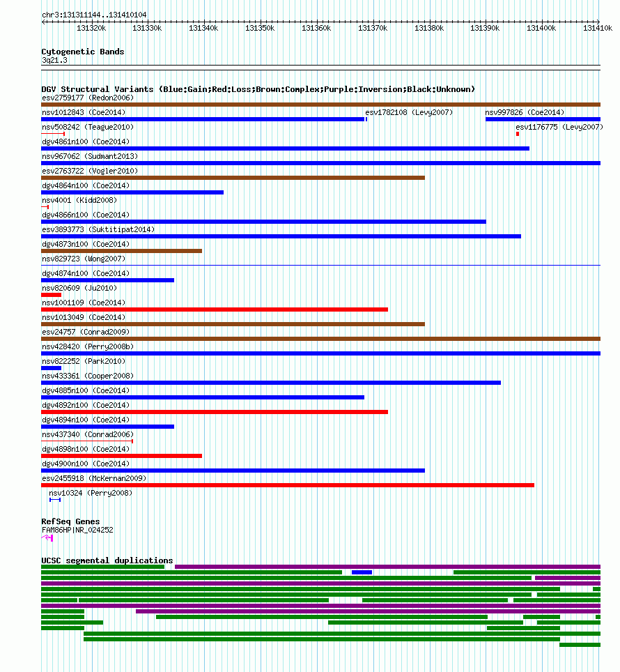Click the 131350k ruler position label
The image size is (620, 672).
click(x=260, y=28)
